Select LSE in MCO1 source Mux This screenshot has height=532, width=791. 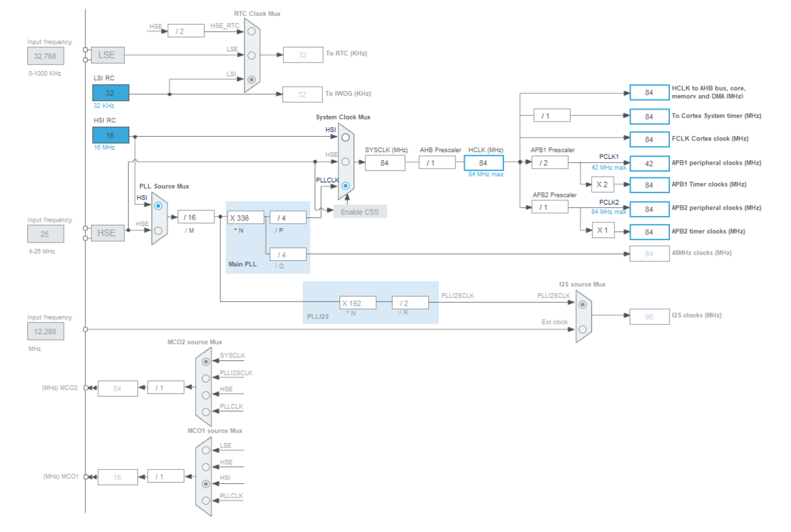205,451
